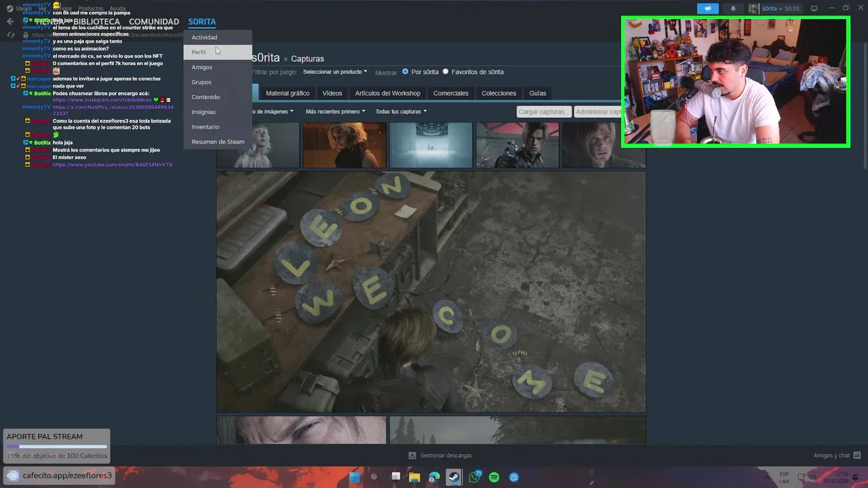This screenshot has width=868, height=488.
Task: Click the ESP LAA language indicator
Action: click(x=785, y=477)
